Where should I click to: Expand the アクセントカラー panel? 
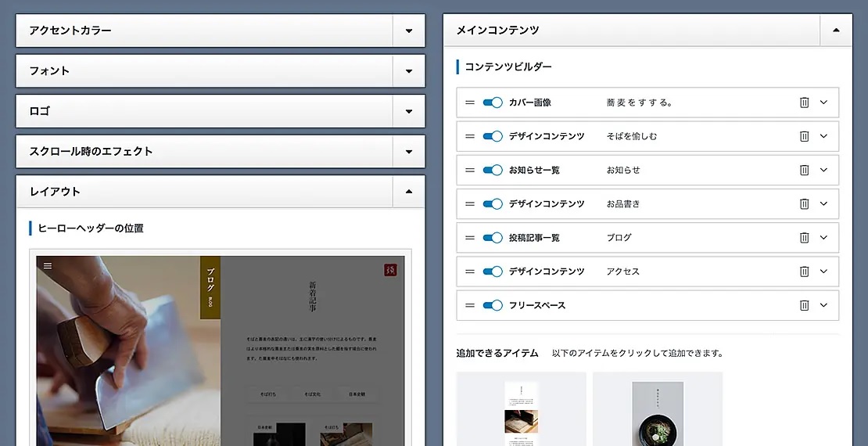[x=408, y=31]
